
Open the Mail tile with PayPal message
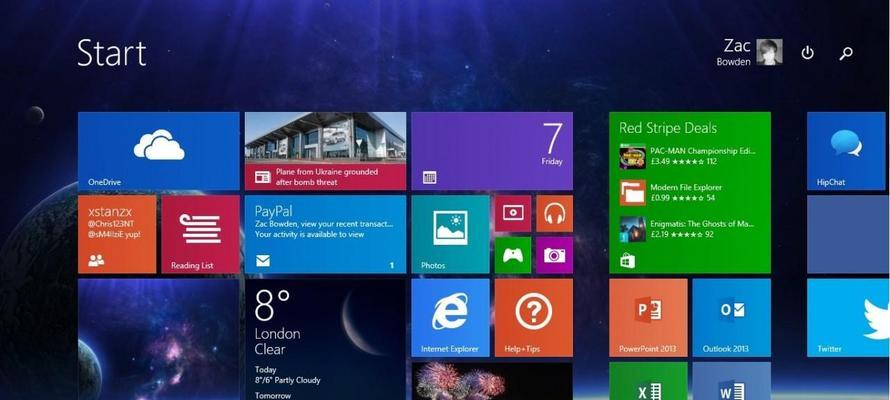[x=325, y=234]
